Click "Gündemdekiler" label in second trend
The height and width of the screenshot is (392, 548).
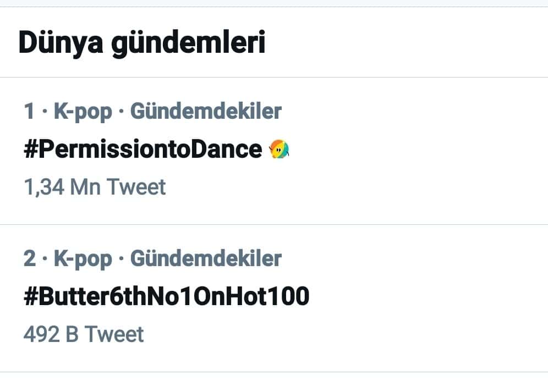(206, 258)
